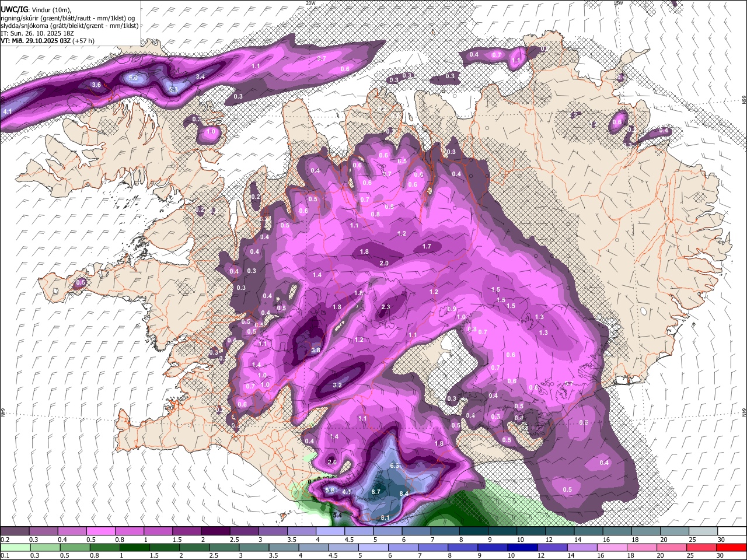
Task: Click the "UWC/IG" title heading
Action: 14,9
